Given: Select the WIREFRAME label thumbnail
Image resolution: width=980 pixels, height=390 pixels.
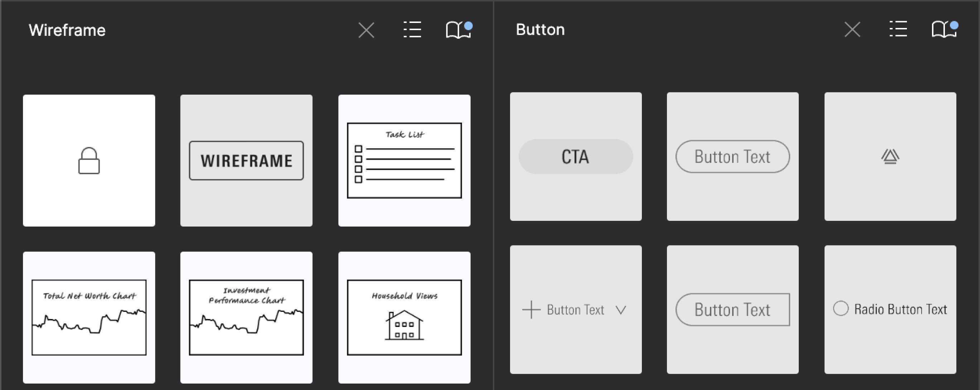Looking at the screenshot, I should [246, 161].
